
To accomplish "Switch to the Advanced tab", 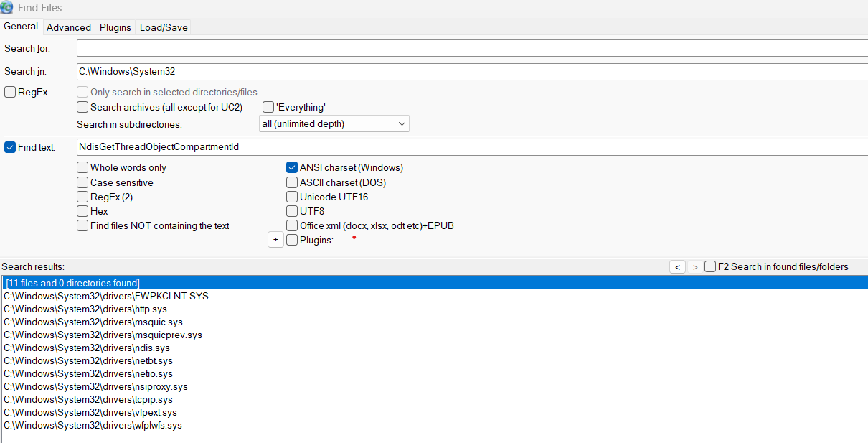I will [69, 27].
